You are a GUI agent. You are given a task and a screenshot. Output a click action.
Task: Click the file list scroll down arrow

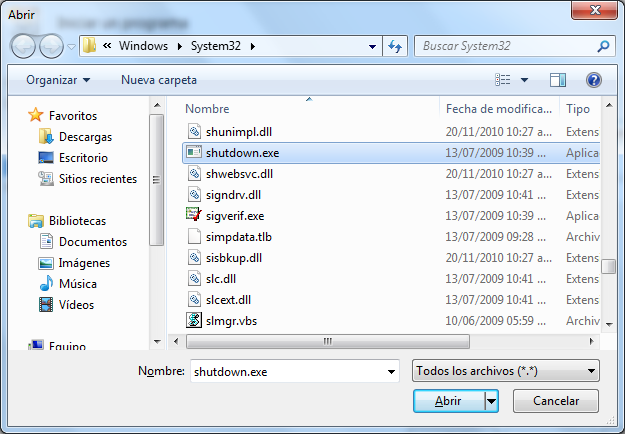(609, 324)
